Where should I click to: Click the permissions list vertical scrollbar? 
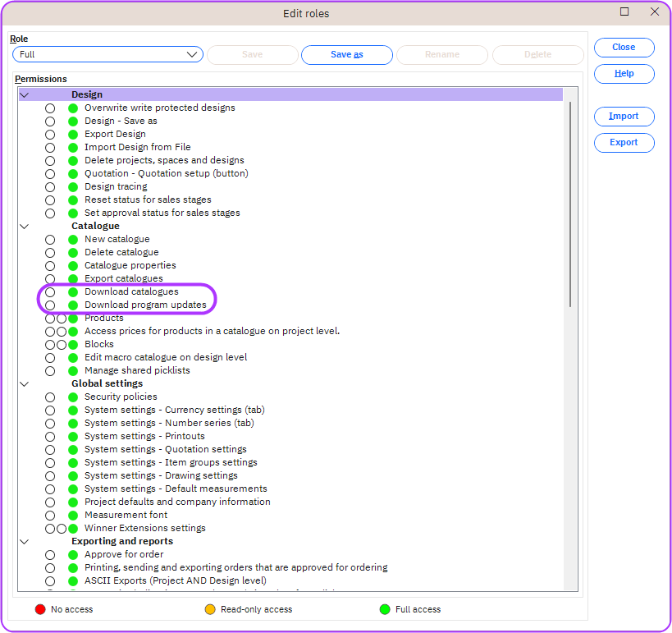pyautogui.click(x=569, y=205)
